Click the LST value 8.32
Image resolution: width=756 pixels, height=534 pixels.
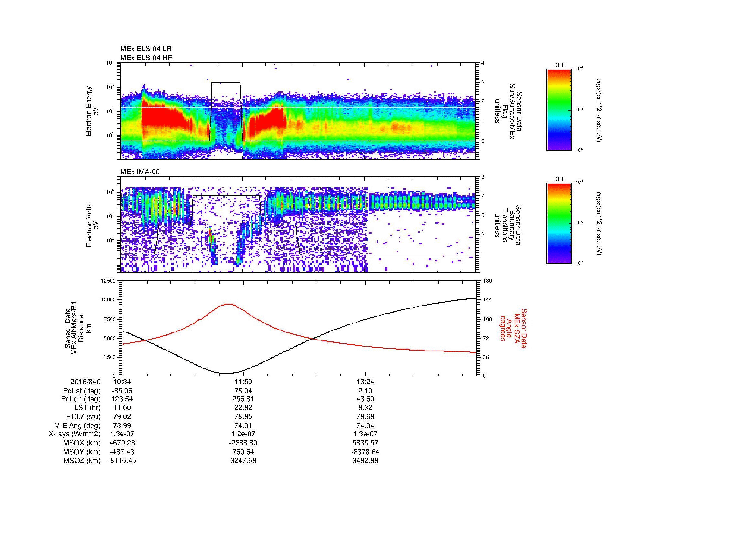tap(365, 408)
